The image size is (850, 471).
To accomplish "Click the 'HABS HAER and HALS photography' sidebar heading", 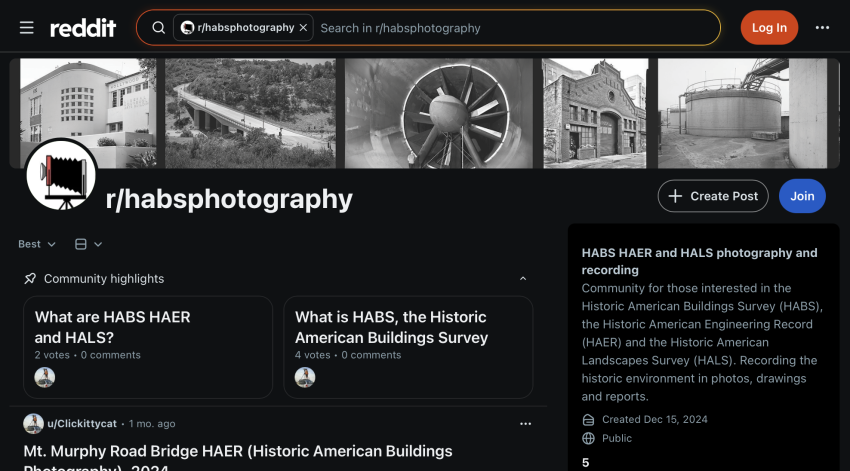I will pyautogui.click(x=699, y=261).
